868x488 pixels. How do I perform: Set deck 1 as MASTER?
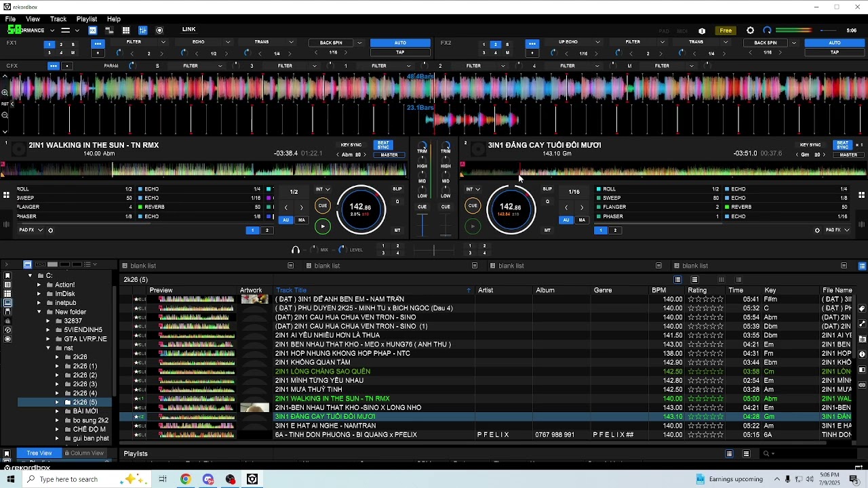389,155
